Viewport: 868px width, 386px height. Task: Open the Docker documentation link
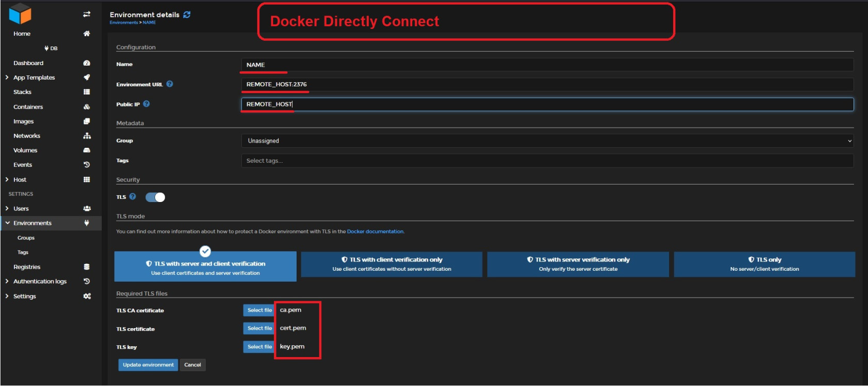375,231
